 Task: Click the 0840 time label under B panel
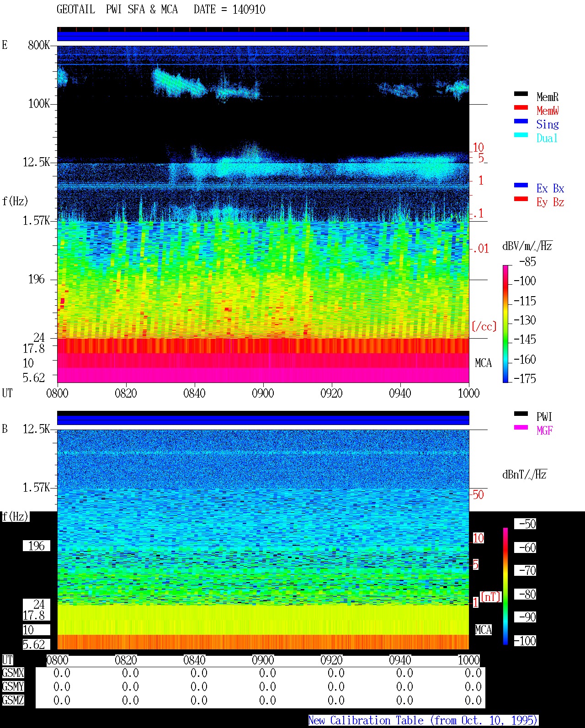pyautogui.click(x=194, y=660)
